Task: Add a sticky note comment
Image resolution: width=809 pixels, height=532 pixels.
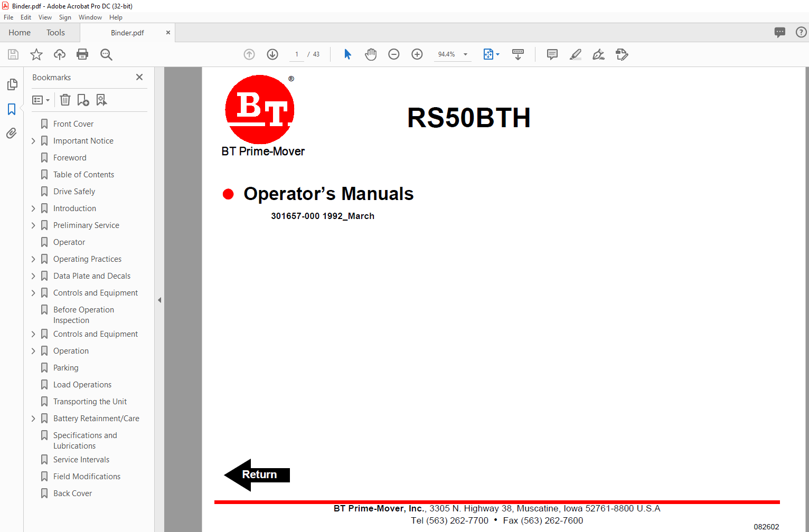Action: click(552, 54)
